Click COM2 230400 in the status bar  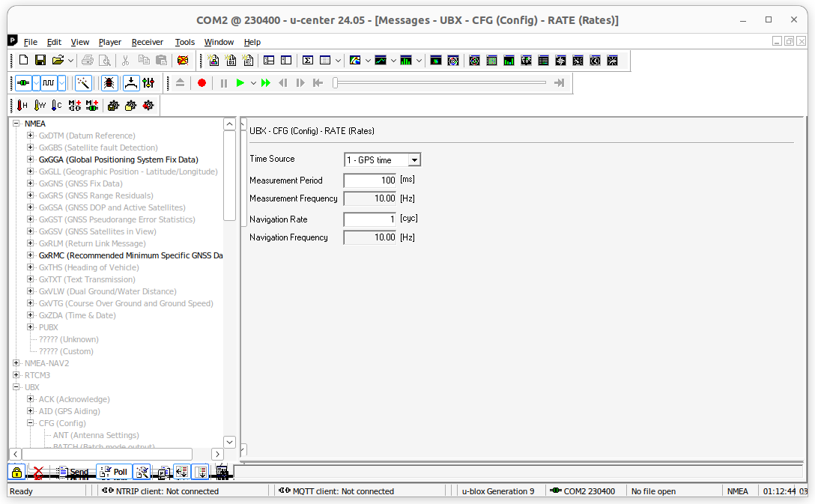(582, 491)
